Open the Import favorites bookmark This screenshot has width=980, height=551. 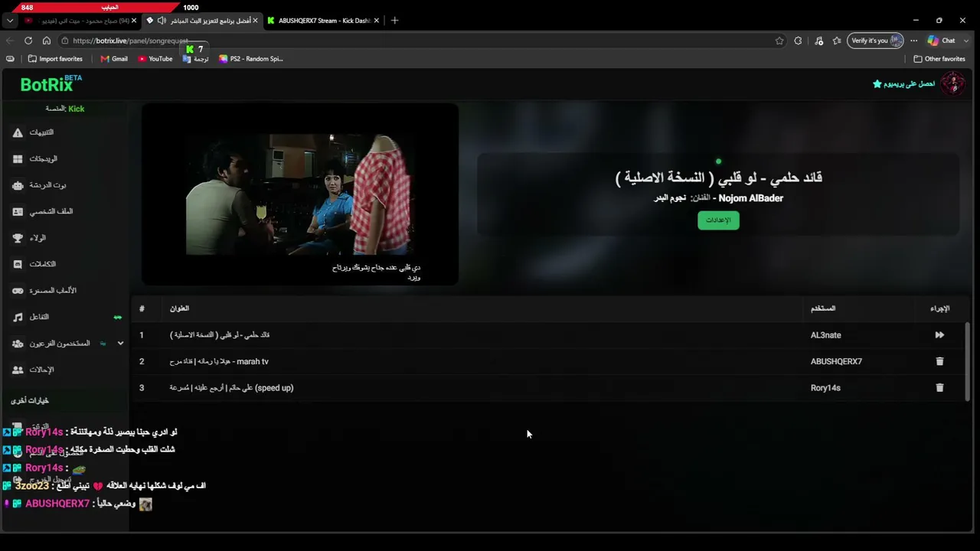pyautogui.click(x=55, y=59)
